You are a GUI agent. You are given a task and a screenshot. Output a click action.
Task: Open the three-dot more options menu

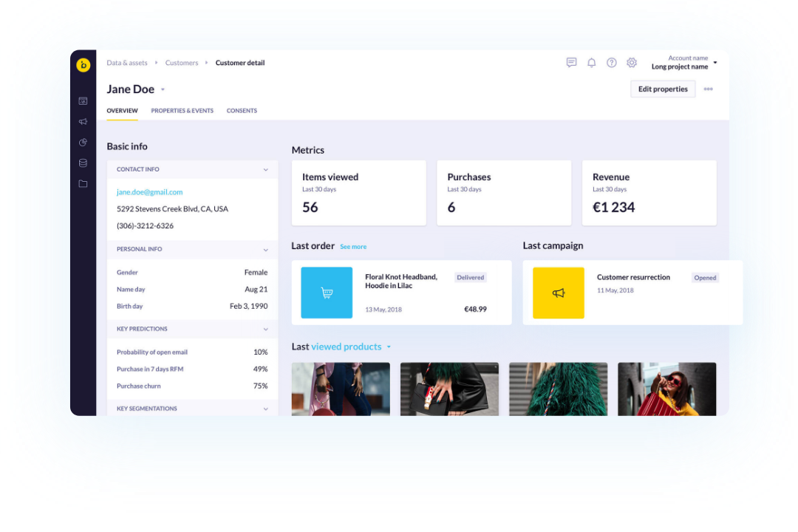click(708, 89)
